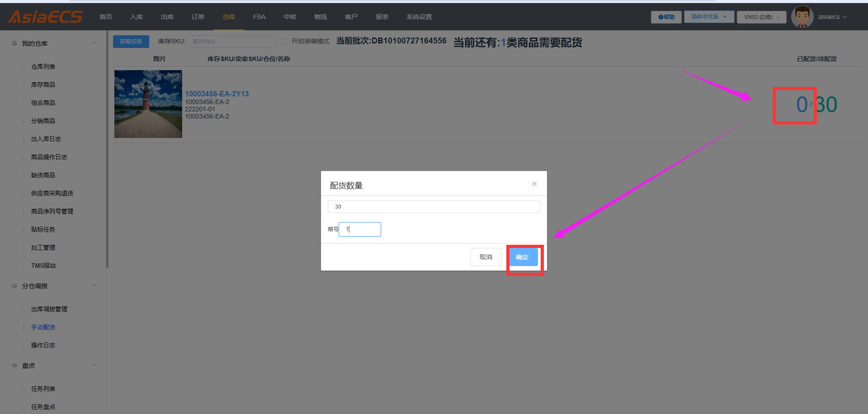
Task: Open the 简体中文版 language dropdown
Action: click(x=709, y=17)
